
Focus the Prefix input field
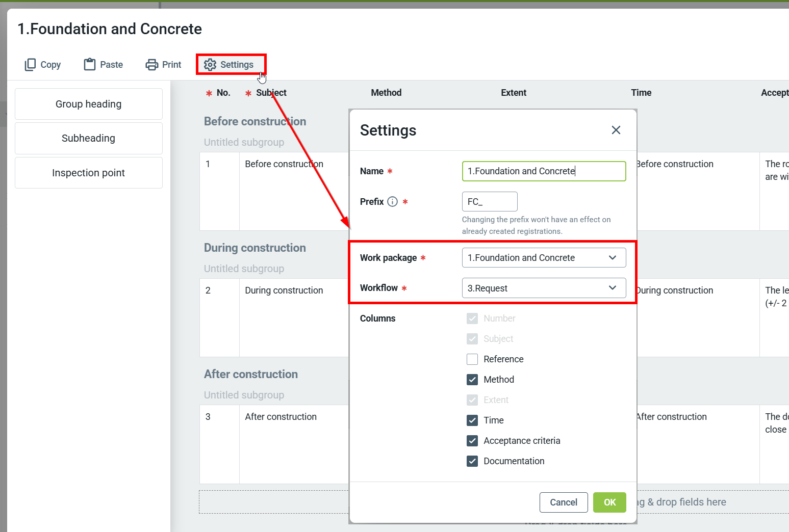point(489,202)
